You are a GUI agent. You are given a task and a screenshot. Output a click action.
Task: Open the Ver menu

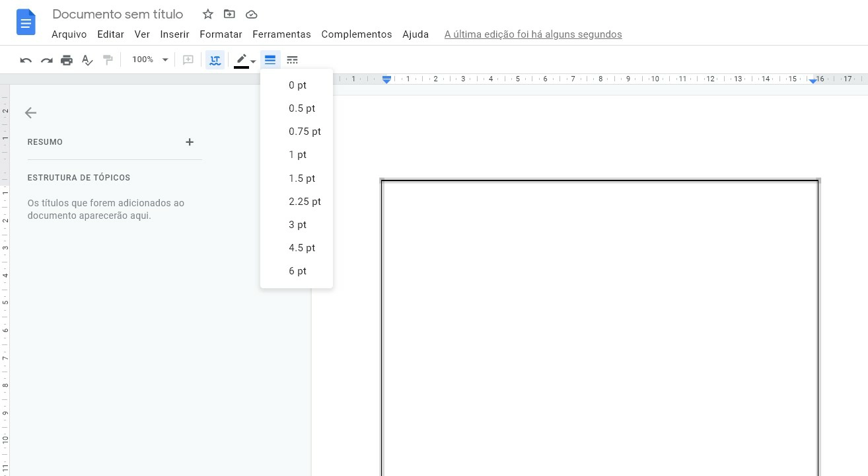(x=142, y=34)
